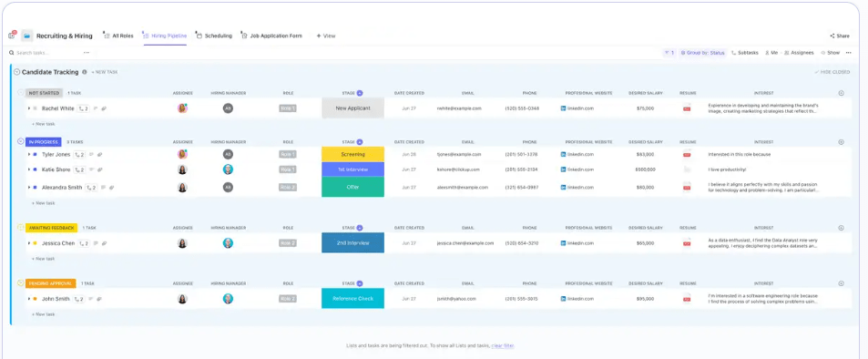Add new task under In Progress

coord(44,203)
